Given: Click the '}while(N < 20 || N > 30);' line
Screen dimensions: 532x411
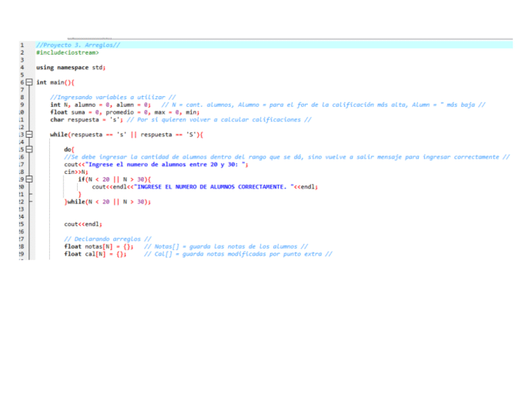Looking at the screenshot, I should (108, 202).
